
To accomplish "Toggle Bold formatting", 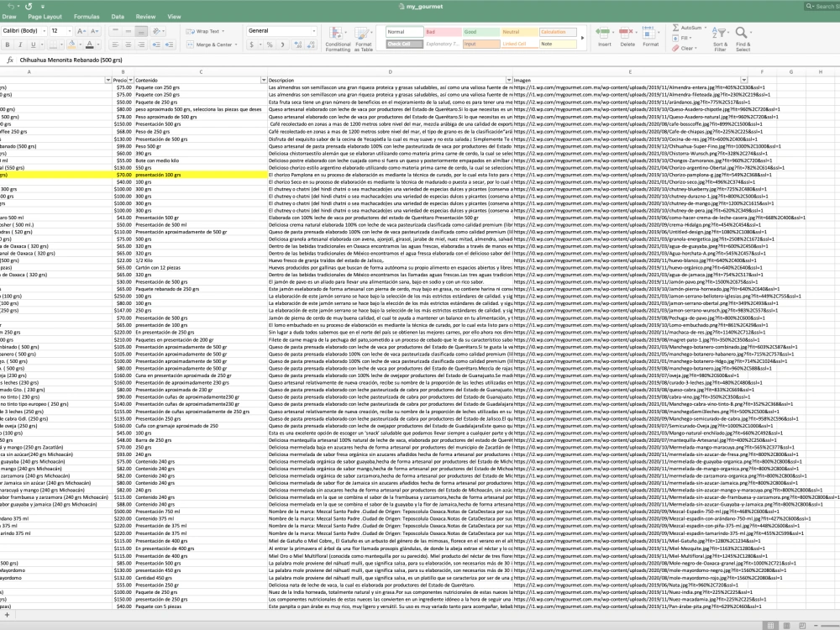I will [8, 45].
